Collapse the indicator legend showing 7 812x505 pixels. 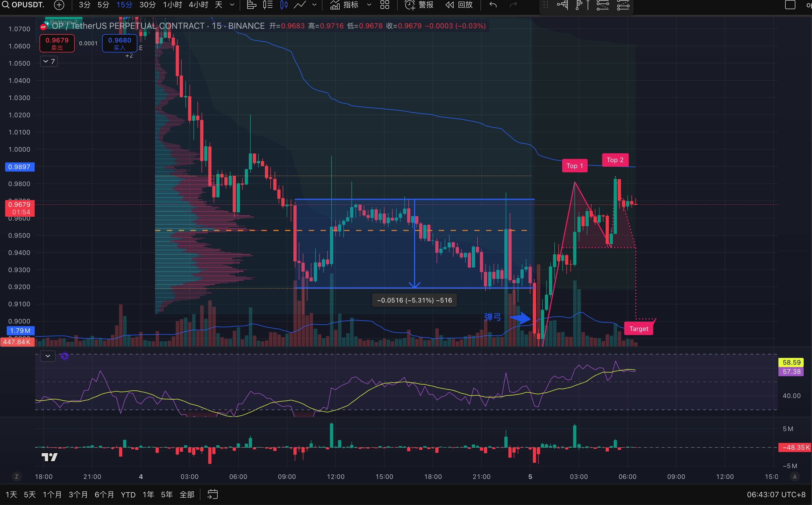coord(49,62)
